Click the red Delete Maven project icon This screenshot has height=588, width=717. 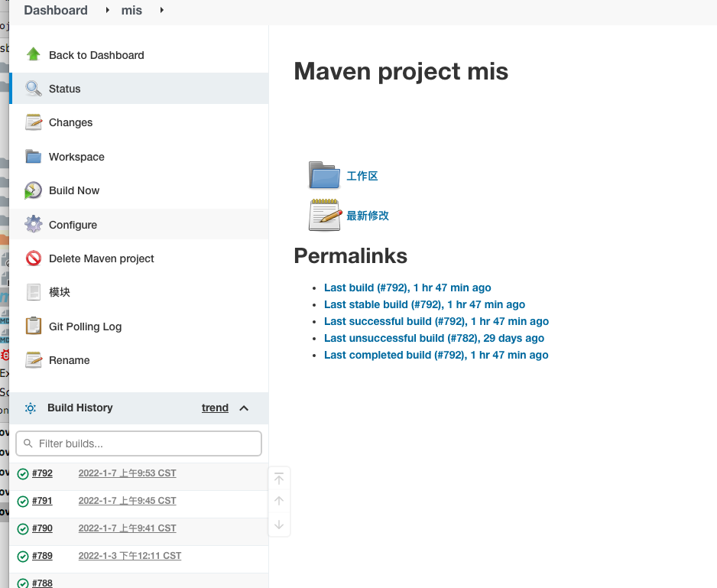point(34,258)
